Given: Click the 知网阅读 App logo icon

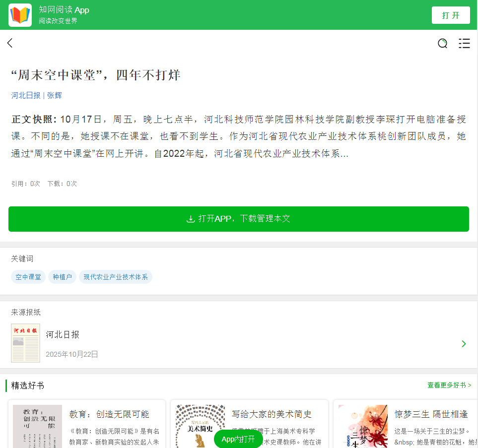Looking at the screenshot, I should 20,15.
